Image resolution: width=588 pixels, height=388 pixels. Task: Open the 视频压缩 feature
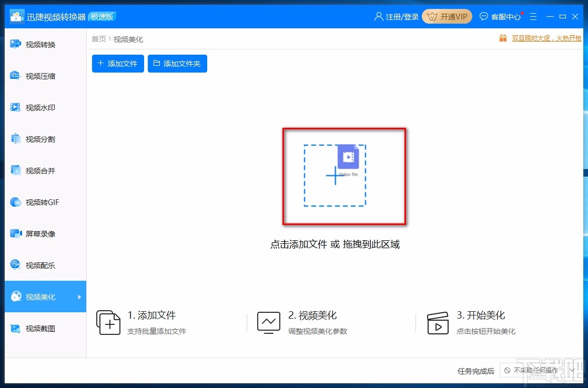point(34,76)
